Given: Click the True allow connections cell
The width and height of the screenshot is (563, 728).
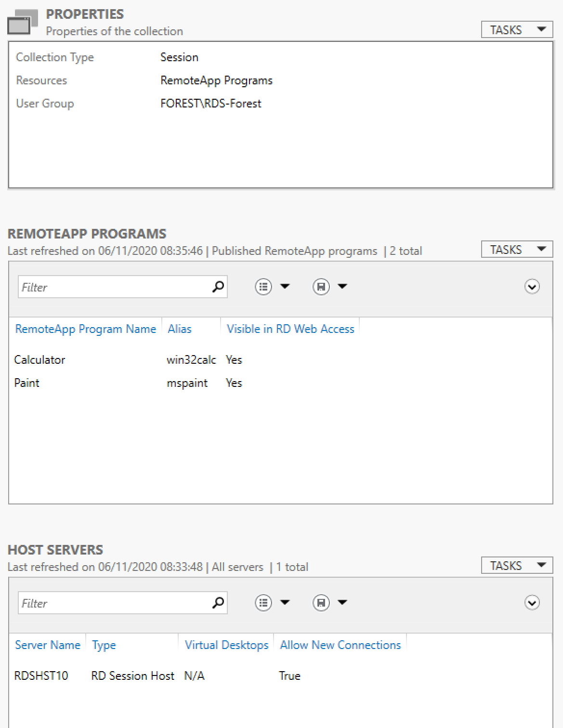Looking at the screenshot, I should click(290, 676).
